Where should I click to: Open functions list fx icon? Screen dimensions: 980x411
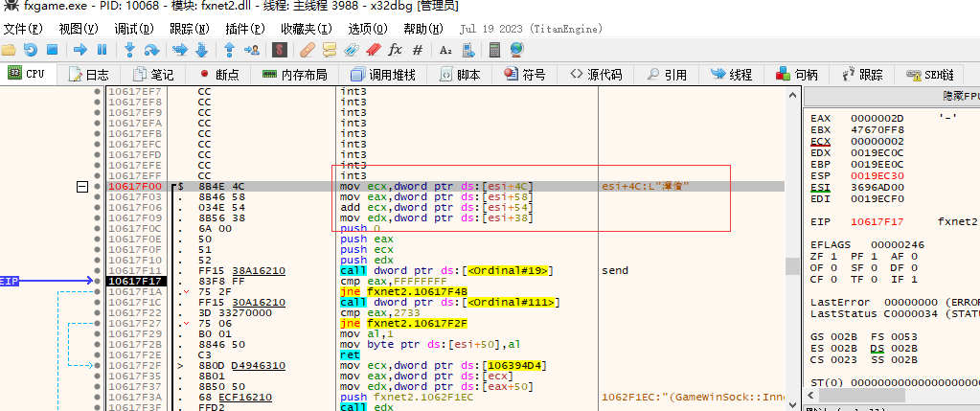395,50
